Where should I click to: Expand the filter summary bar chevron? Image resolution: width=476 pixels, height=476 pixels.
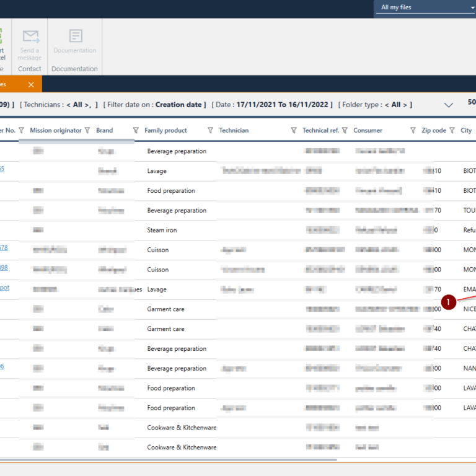pos(449,105)
